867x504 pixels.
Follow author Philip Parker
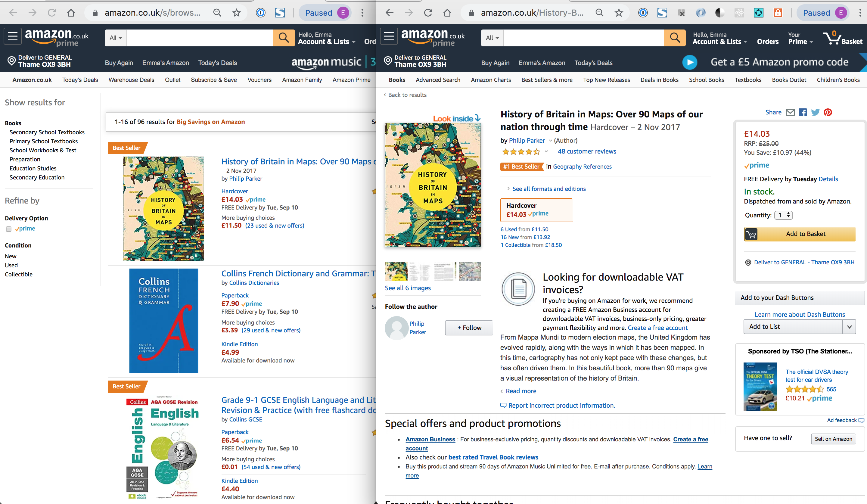tap(469, 328)
